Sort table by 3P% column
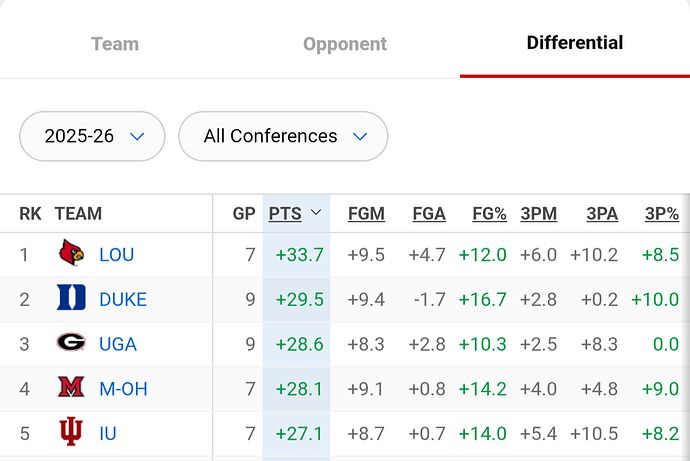Viewport: 690px width, 461px height. point(661,213)
